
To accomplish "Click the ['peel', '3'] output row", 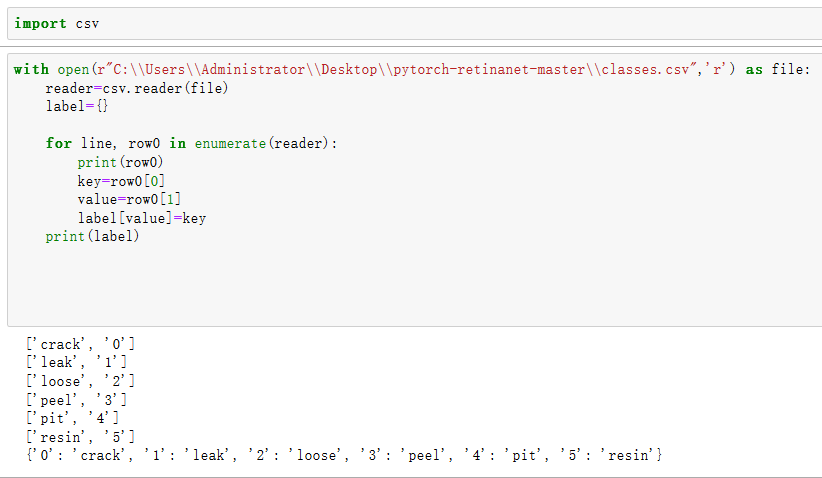I will tap(76, 400).
